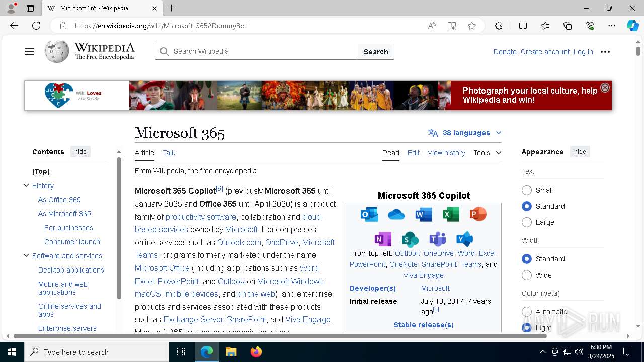Select the Article tab
The image size is (644, 362).
[x=144, y=153]
